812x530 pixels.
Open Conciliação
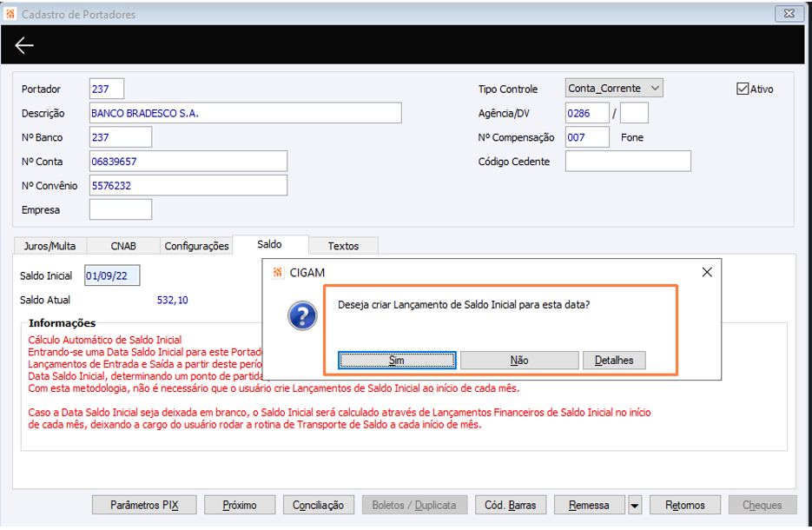click(319, 505)
